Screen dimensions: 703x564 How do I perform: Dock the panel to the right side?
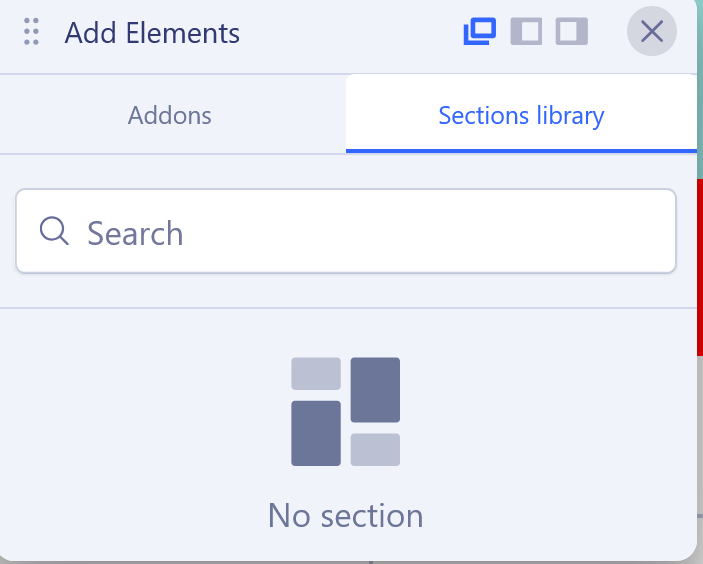point(572,32)
